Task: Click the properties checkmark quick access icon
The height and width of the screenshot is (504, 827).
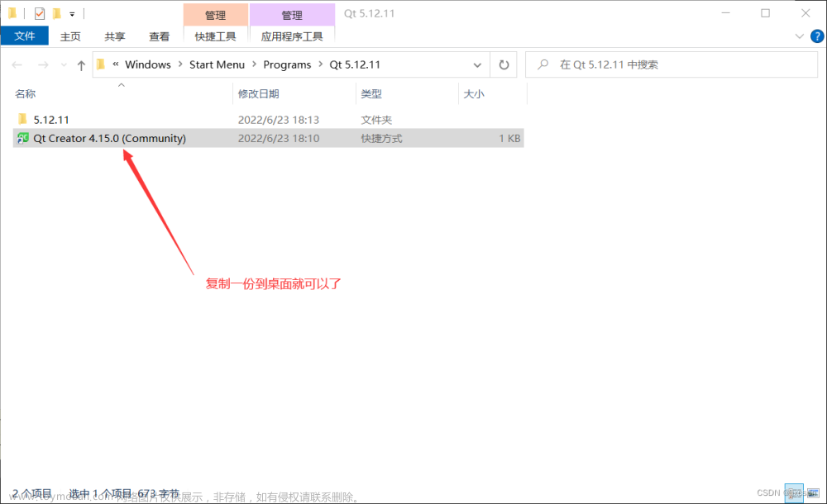Action: coord(40,14)
